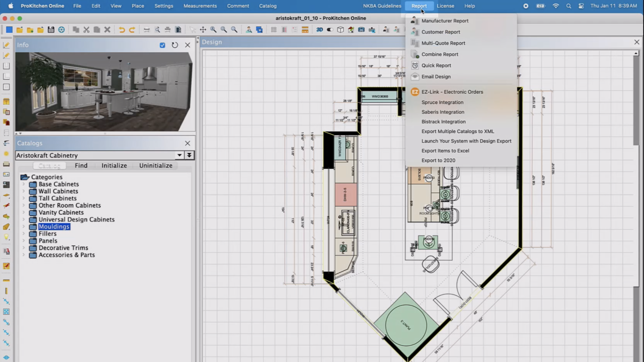Expand the Tall Cabinets category
This screenshot has width=644, height=362.
(24, 198)
